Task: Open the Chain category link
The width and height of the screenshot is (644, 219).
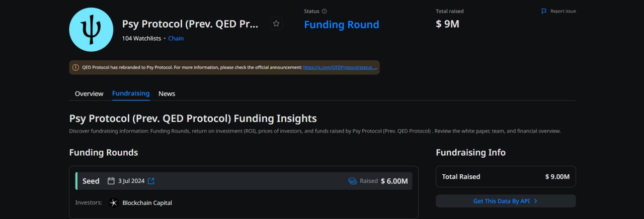Action: [x=176, y=38]
